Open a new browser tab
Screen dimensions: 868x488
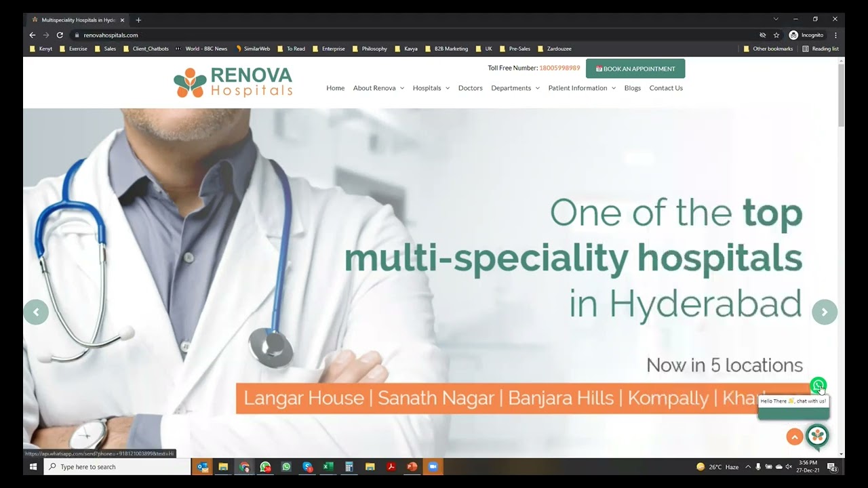tap(138, 20)
